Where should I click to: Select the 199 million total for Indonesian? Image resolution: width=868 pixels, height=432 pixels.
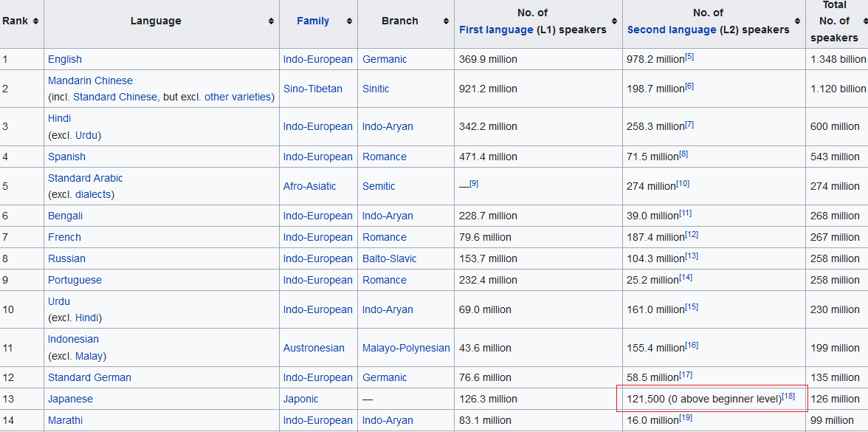click(x=837, y=349)
